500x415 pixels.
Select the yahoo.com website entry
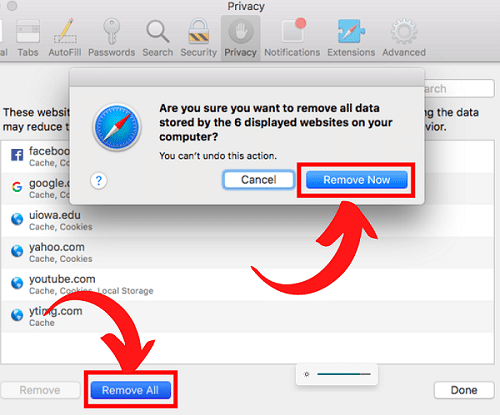pyautogui.click(x=247, y=253)
